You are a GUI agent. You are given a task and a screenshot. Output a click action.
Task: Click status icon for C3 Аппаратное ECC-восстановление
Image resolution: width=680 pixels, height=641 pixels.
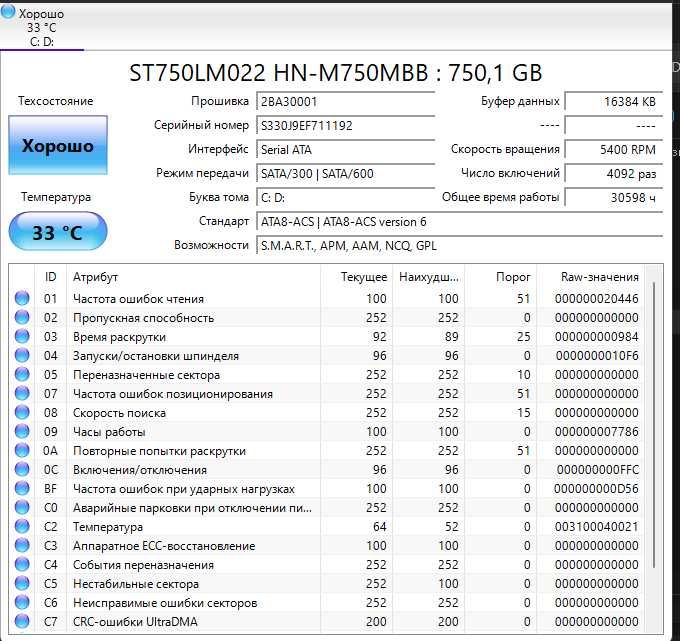[22, 546]
